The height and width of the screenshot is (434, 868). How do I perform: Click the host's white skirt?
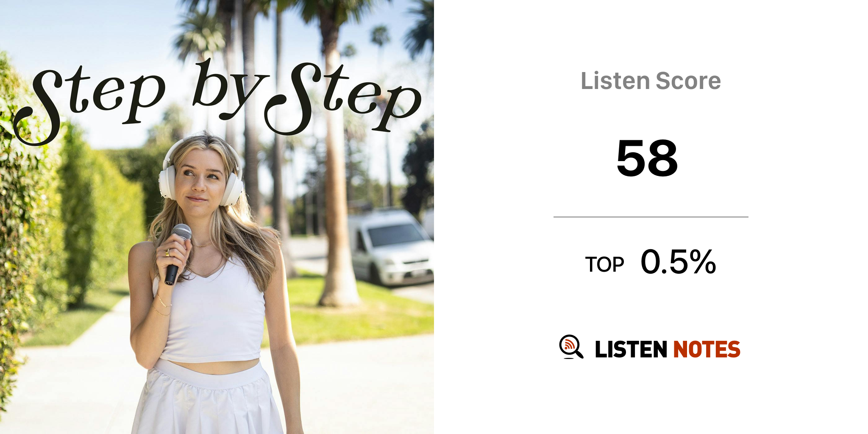pyautogui.click(x=207, y=398)
